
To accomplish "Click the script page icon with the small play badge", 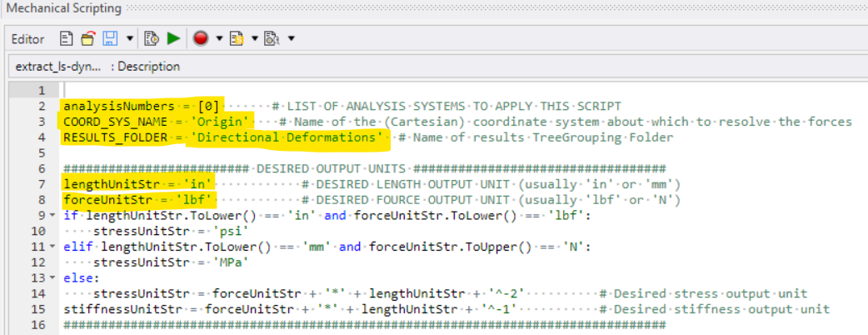I will point(152,39).
